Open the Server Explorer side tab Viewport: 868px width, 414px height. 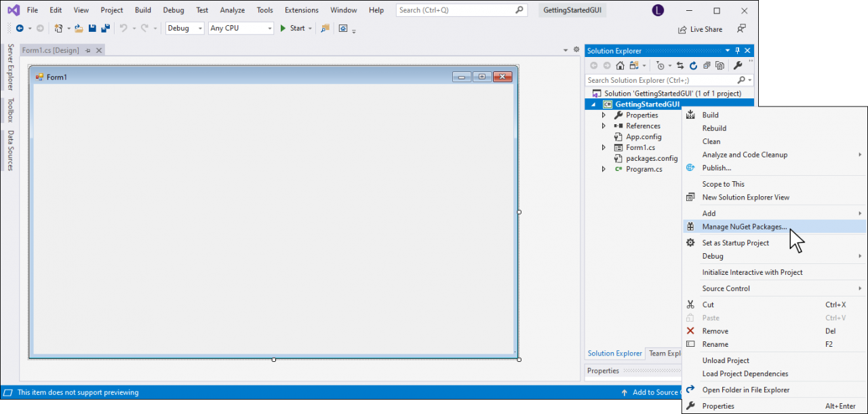(10, 67)
